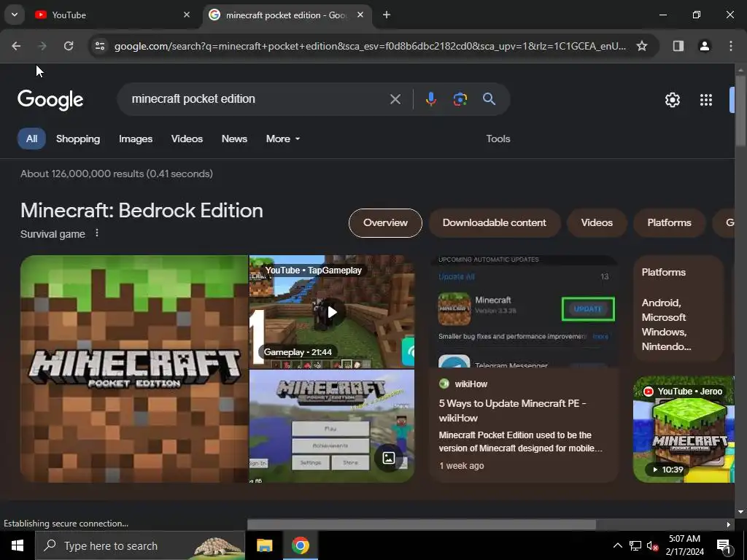Click the minecraft pocket edition search field
Screen dimensions: 747x560
[258, 99]
